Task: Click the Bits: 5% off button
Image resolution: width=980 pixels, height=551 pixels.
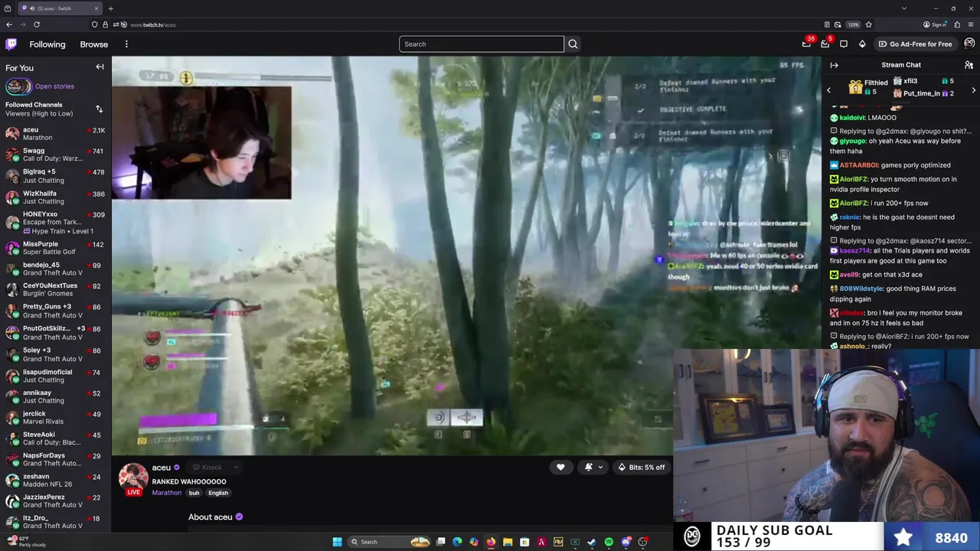Action: tap(642, 468)
